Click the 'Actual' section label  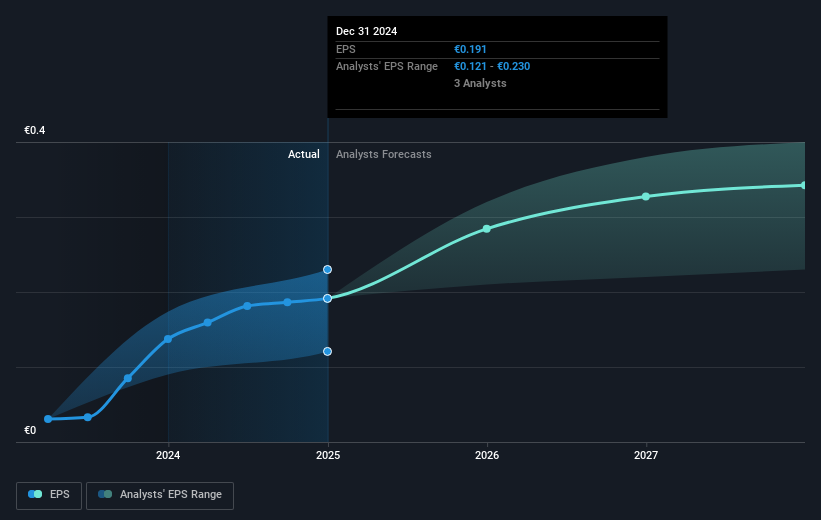pos(304,154)
